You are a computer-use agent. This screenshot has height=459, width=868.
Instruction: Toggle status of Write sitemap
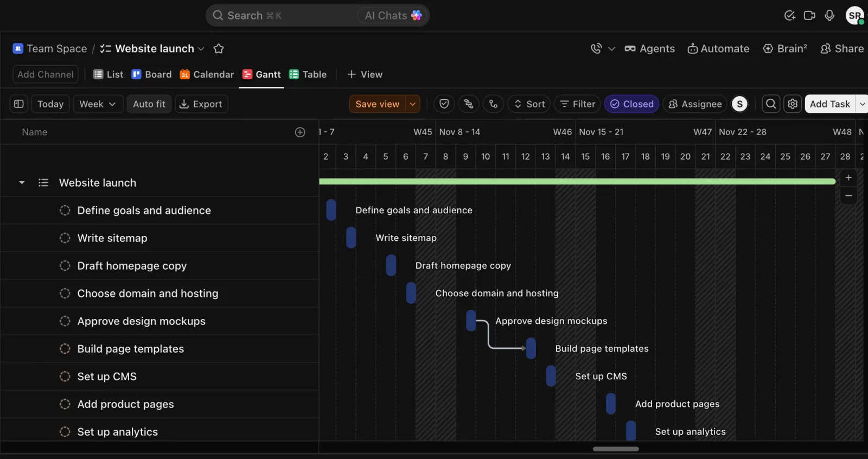point(65,238)
